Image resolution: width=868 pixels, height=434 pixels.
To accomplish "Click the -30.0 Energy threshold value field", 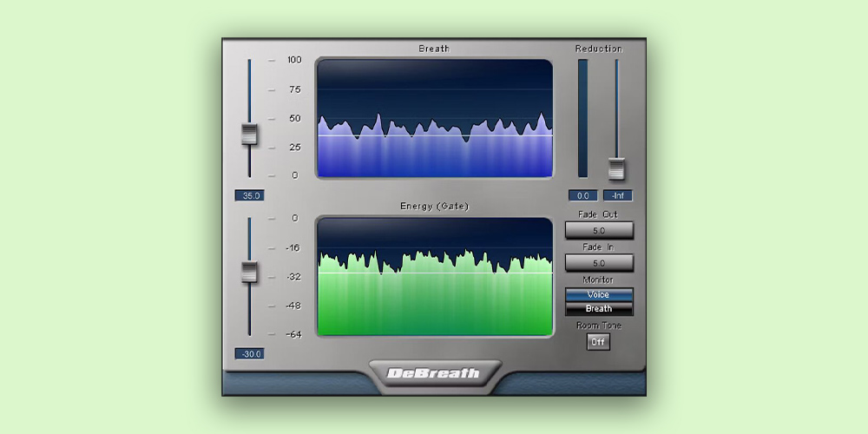I will click(x=249, y=354).
